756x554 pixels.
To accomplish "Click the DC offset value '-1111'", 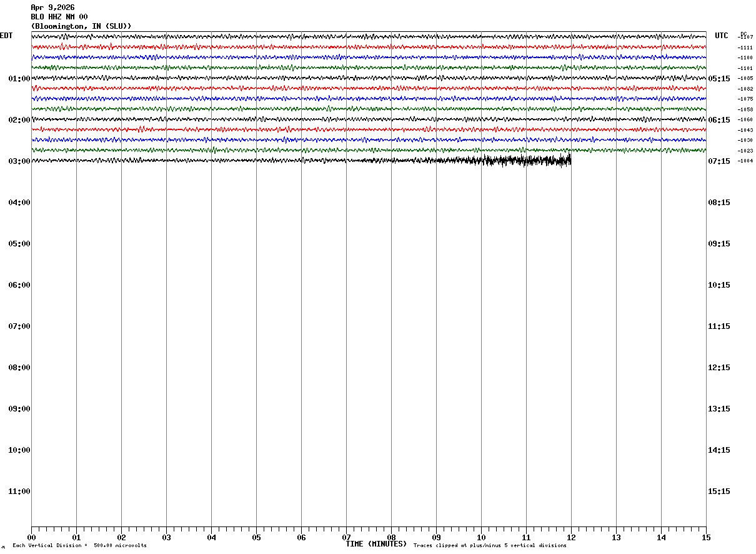I will click(x=745, y=48).
